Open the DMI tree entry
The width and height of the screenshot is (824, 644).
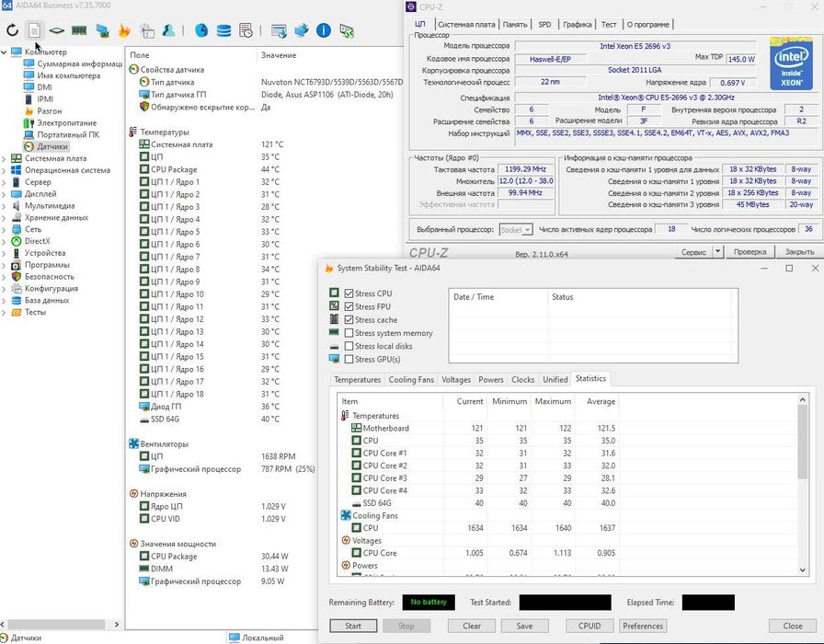click(44, 87)
